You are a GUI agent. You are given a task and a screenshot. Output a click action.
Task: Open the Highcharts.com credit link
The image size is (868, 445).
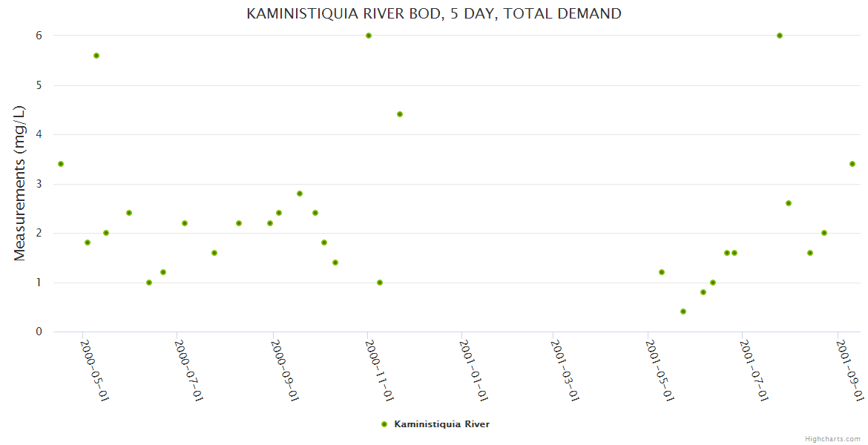tap(832, 438)
